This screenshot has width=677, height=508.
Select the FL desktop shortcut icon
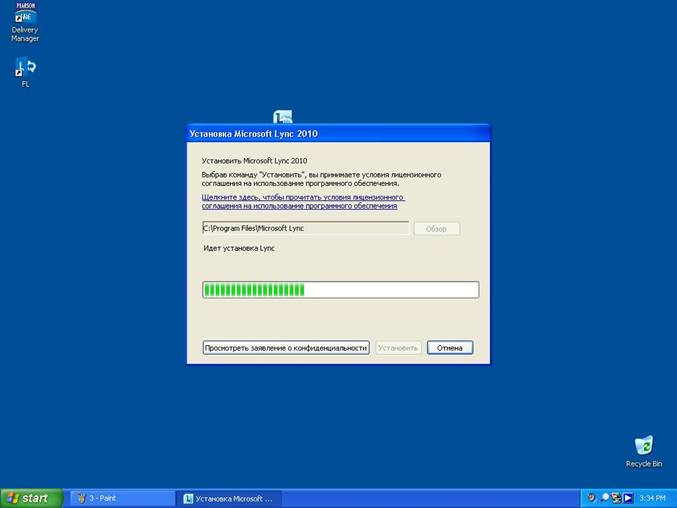tap(25, 73)
